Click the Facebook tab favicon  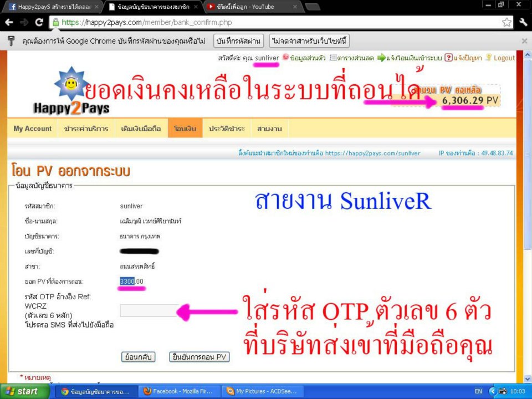12,7
